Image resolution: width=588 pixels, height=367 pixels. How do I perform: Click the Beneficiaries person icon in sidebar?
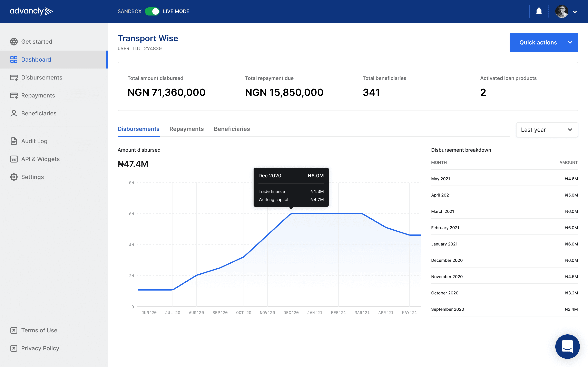tap(14, 113)
